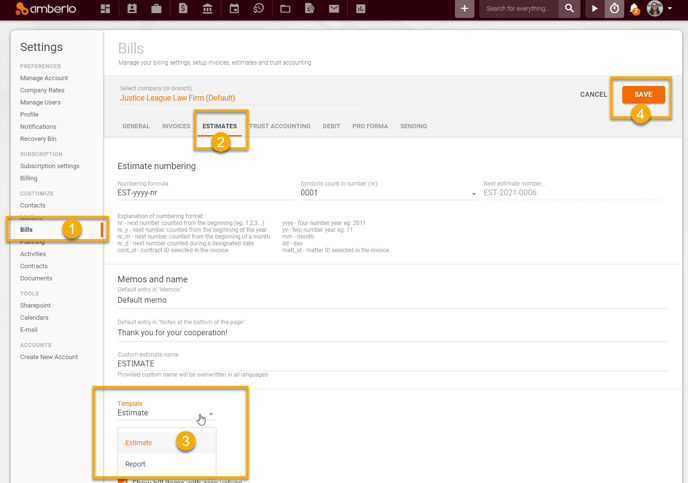Click the Search for everything field
The image size is (688, 483).
pyautogui.click(x=519, y=9)
